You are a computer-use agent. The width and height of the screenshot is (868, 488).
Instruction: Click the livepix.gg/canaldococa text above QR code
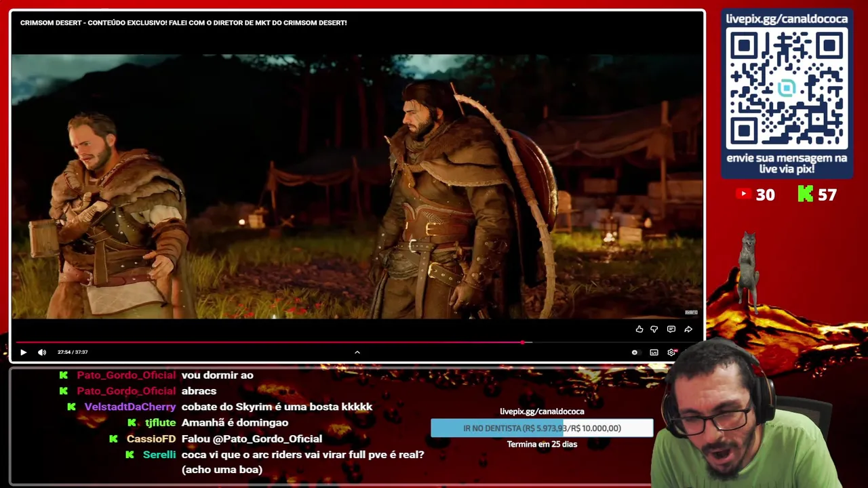tap(787, 19)
